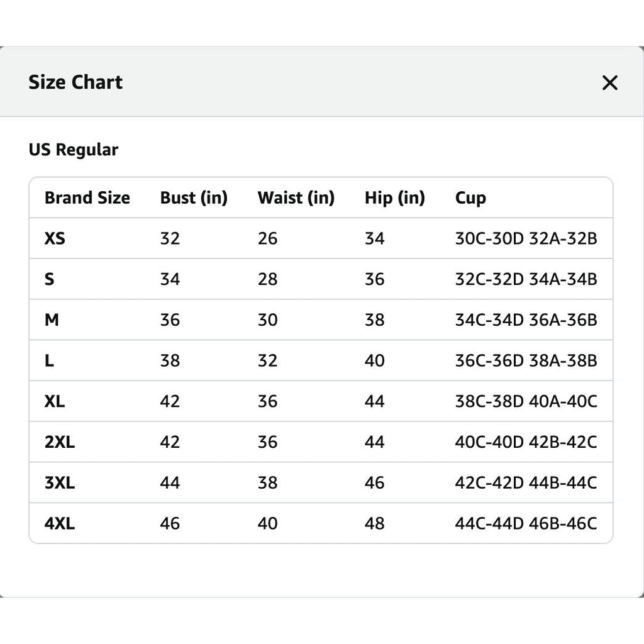Click cup value "30C-30D 32A-32B"

[526, 238]
